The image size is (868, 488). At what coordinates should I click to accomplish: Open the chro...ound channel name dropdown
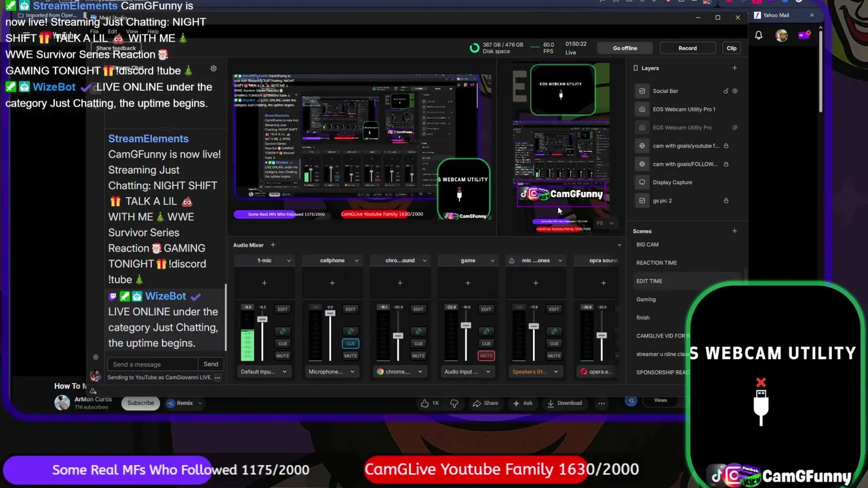pyautogui.click(x=425, y=260)
